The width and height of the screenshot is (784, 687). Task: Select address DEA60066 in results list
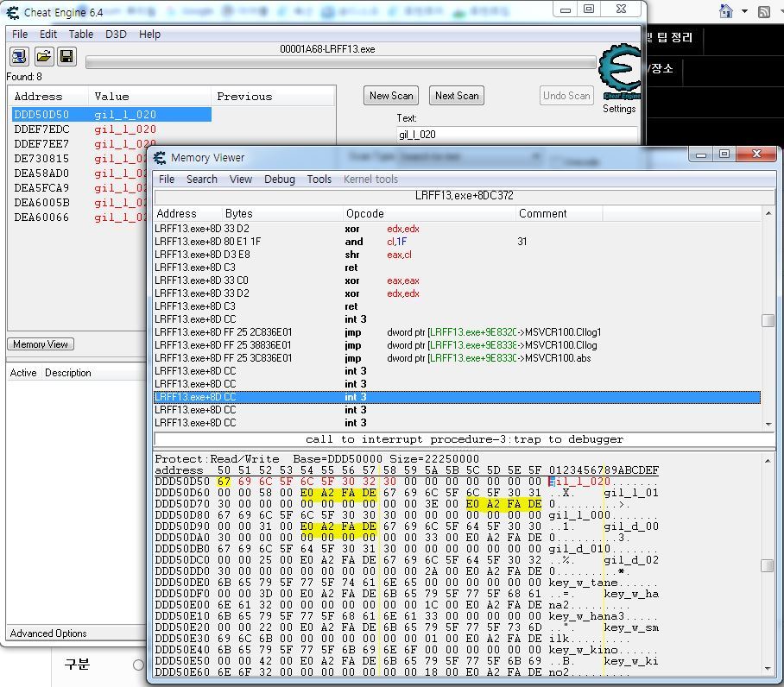coord(80,217)
